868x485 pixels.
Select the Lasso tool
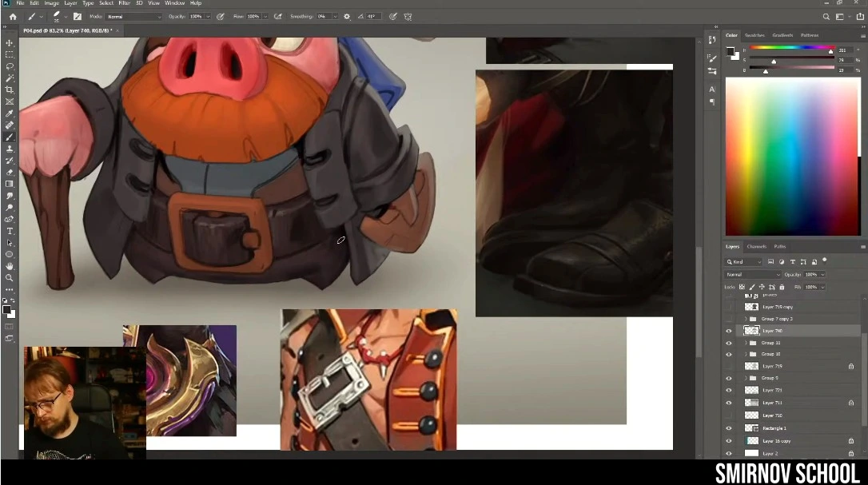coord(10,66)
